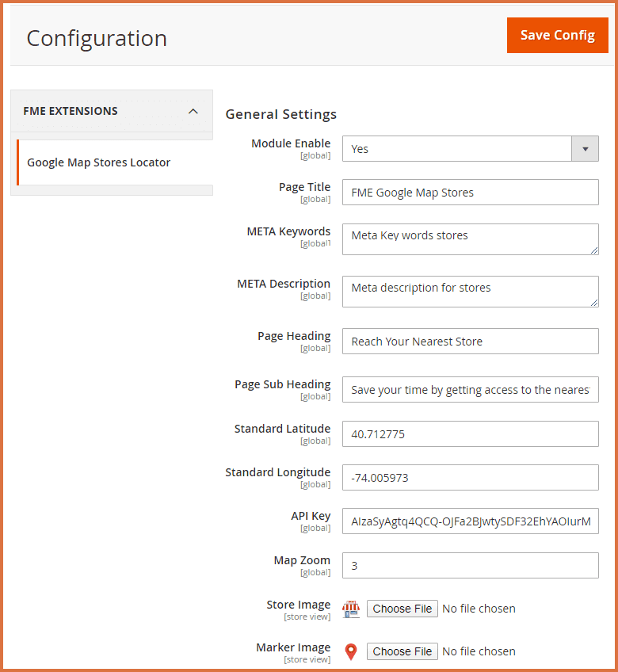Click the Page Sub Heading field
Screen dimensions: 618x672
click(x=470, y=390)
